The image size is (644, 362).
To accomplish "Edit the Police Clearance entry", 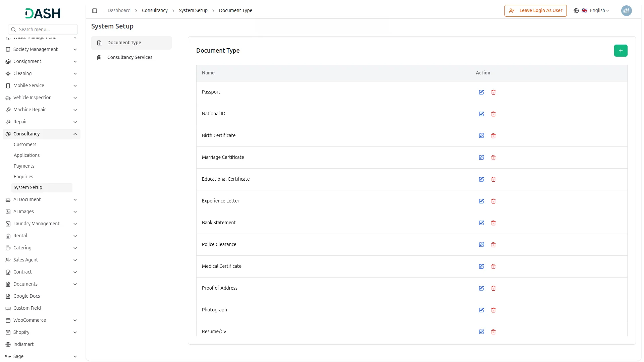I will pyautogui.click(x=481, y=245).
